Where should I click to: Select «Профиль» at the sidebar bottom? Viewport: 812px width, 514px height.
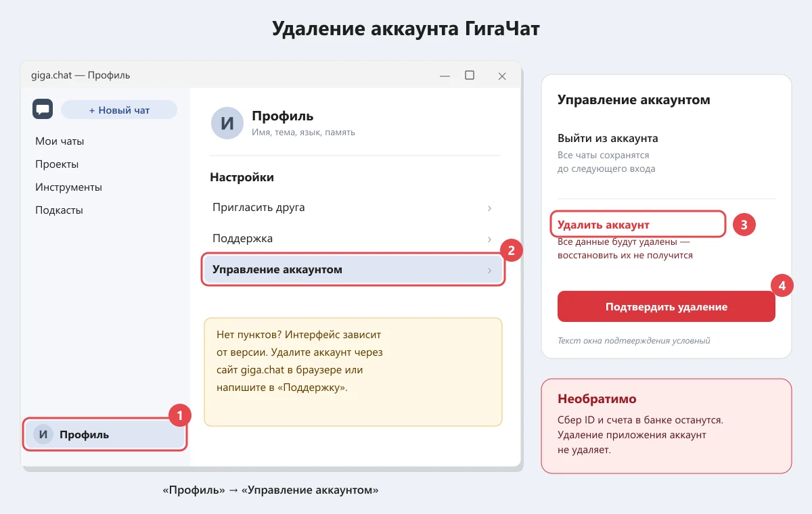pos(104,435)
